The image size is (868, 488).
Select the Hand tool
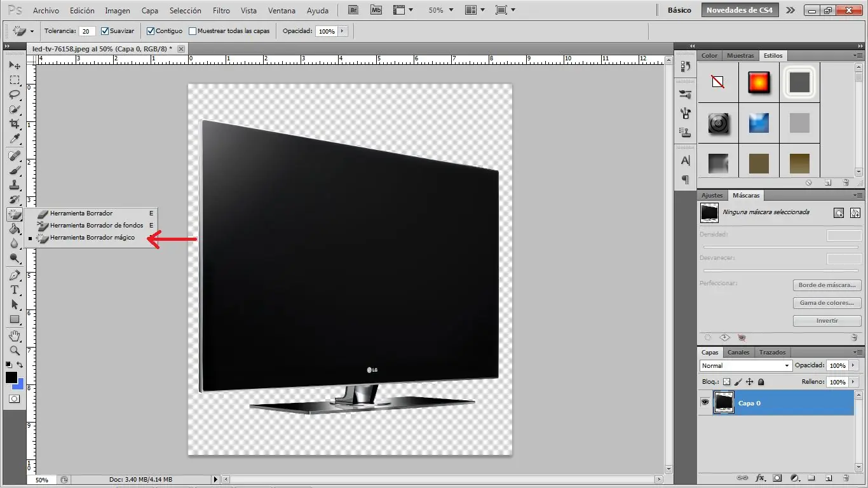pos(14,335)
